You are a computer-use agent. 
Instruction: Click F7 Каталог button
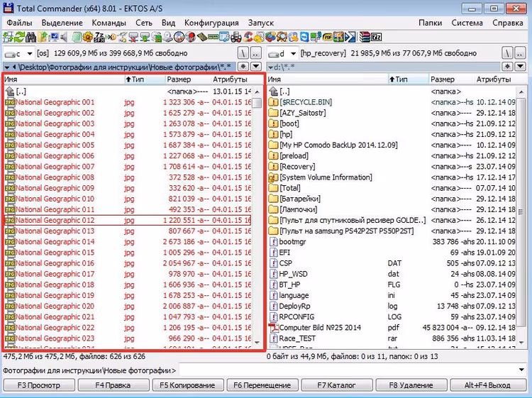(336, 385)
